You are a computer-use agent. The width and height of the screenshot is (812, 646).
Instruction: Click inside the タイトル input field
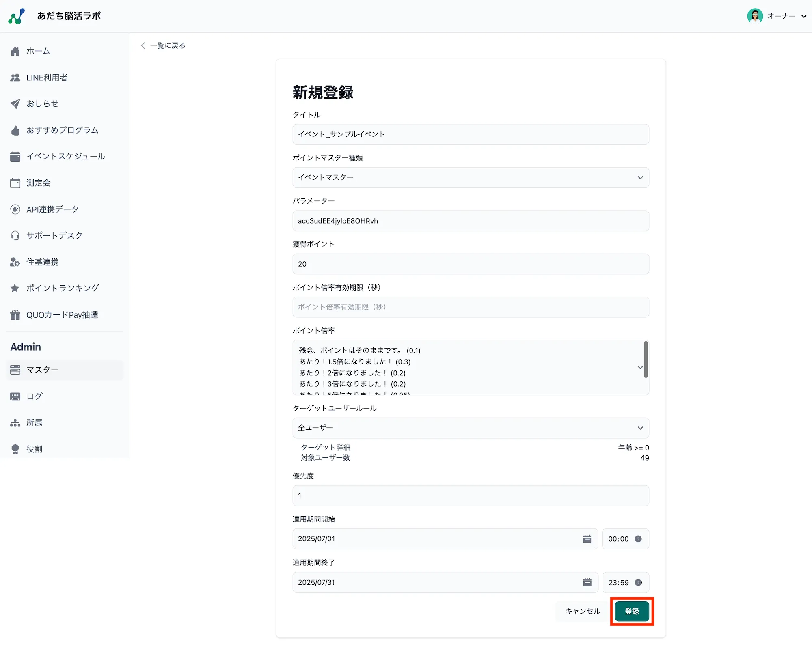(471, 134)
